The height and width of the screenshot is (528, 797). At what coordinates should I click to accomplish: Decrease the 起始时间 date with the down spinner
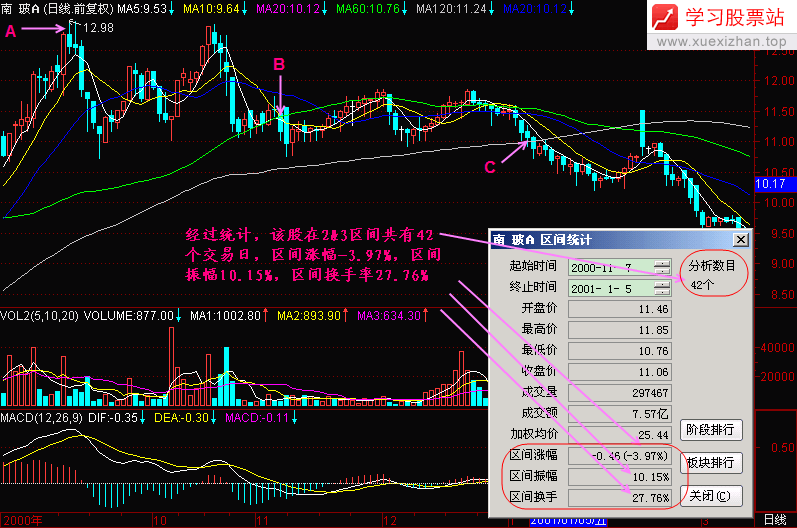pyautogui.click(x=662, y=270)
